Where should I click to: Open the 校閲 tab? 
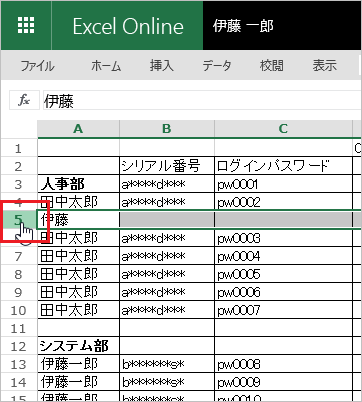[x=272, y=66]
